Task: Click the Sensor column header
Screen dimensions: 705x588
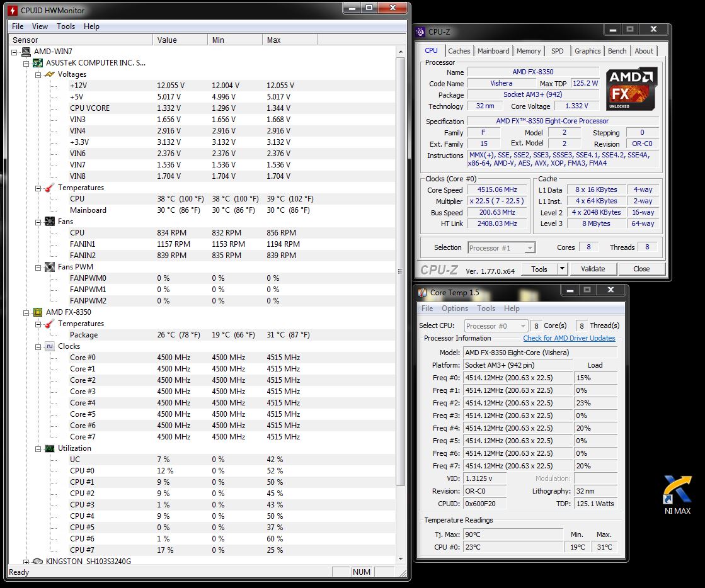Action: [x=81, y=40]
